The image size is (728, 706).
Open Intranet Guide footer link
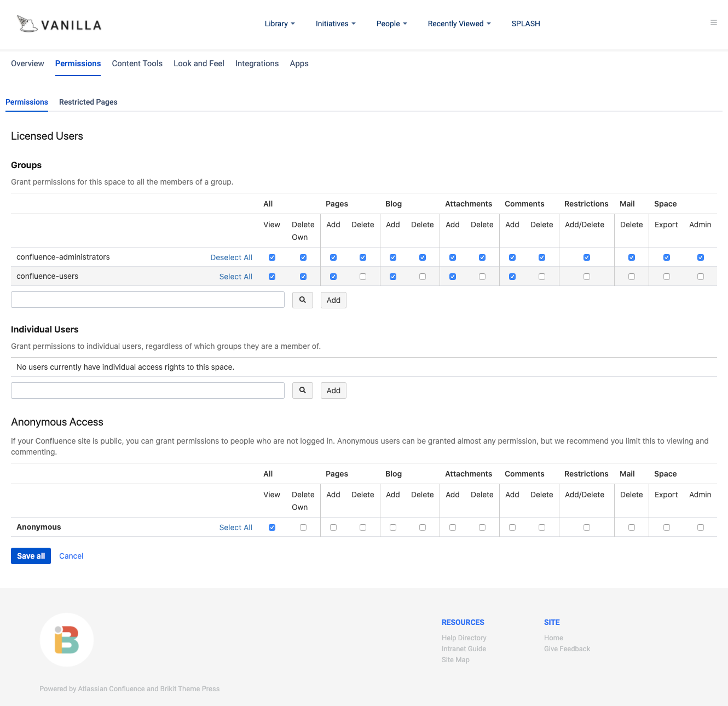[464, 649]
